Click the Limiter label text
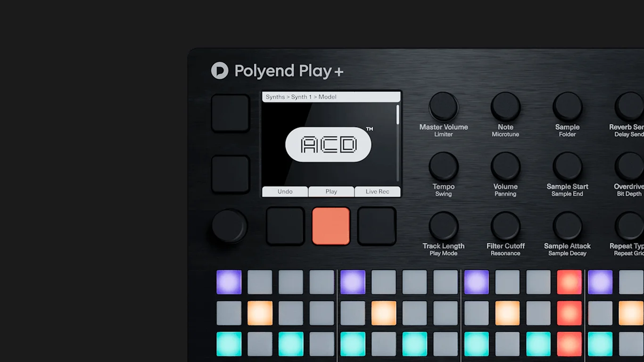644x362 pixels. tap(444, 134)
